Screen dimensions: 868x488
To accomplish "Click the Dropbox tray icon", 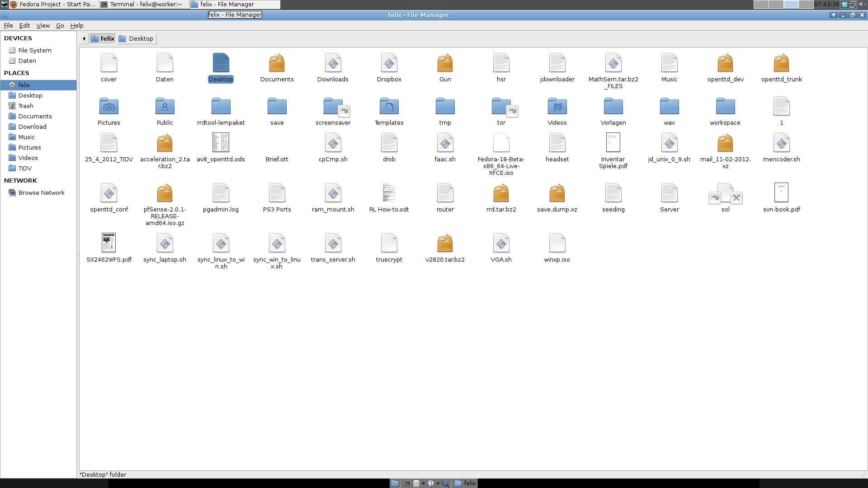I will [844, 5].
